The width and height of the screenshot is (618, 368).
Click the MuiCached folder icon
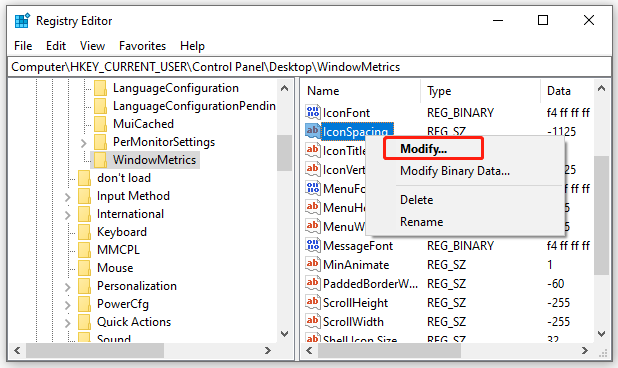pyautogui.click(x=100, y=124)
